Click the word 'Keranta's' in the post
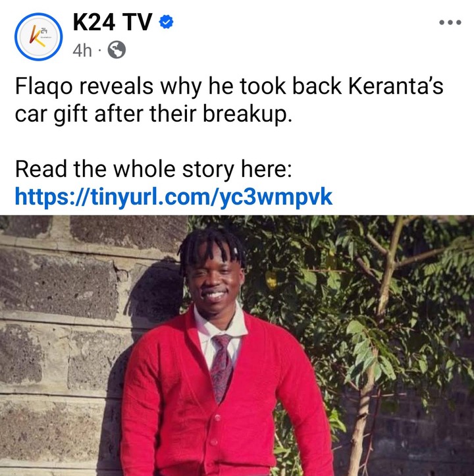Screen dimensions: 474x476 (x=396, y=86)
